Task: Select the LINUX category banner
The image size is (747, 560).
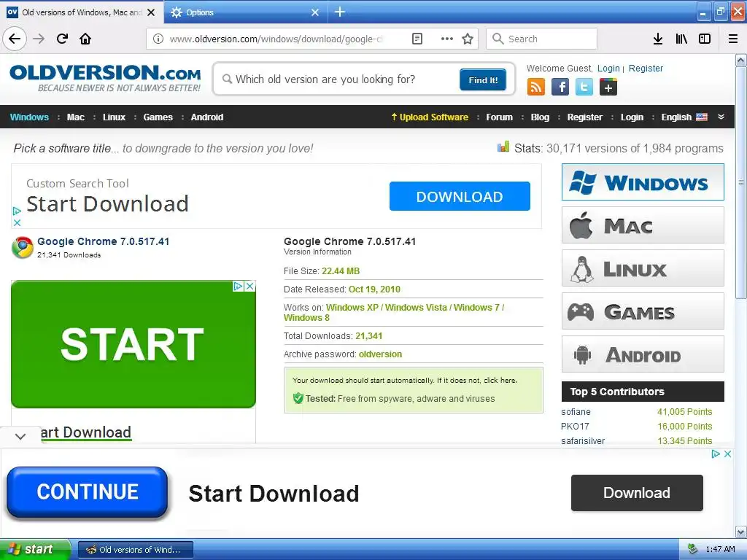Action: tap(643, 268)
